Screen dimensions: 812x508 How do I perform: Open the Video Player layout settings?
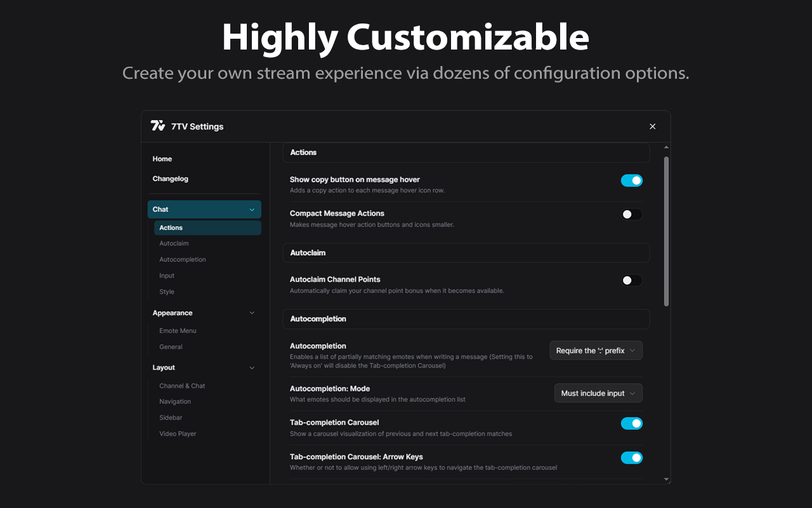(x=178, y=434)
